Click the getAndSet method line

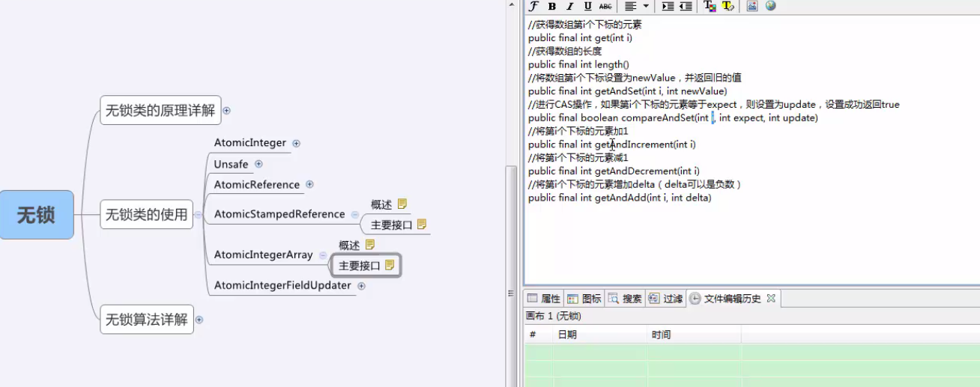pos(627,91)
